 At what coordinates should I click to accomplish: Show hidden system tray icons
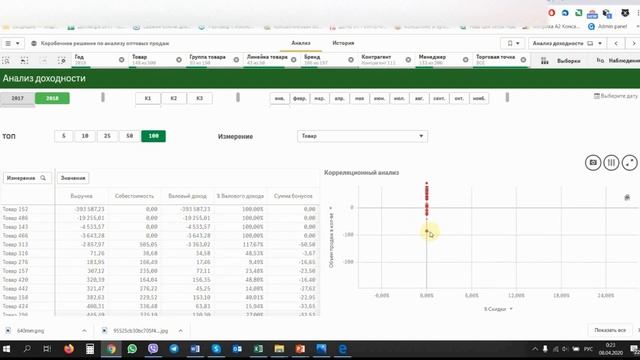[535, 349]
